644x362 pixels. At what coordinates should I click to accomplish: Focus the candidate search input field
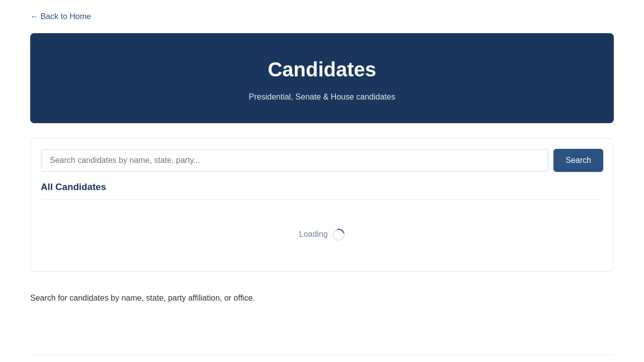(294, 160)
